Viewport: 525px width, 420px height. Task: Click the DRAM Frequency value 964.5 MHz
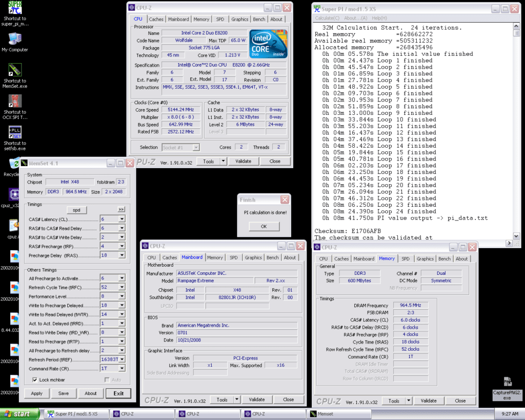pyautogui.click(x=411, y=305)
